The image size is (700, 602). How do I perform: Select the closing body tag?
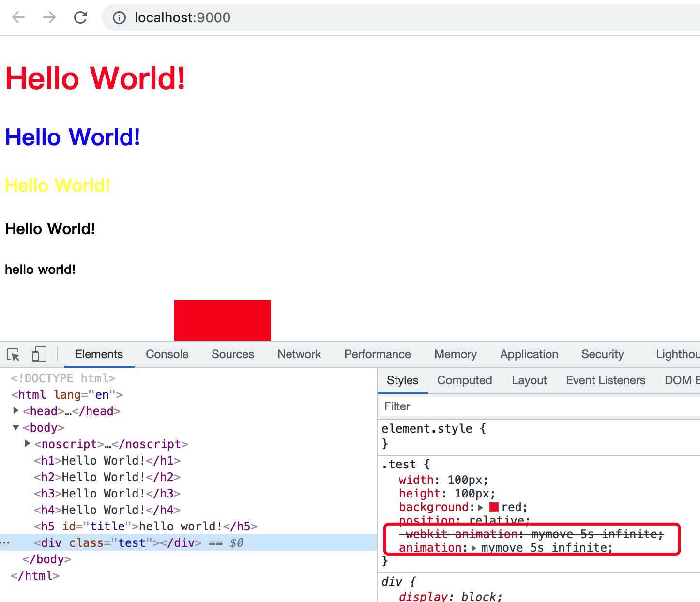[x=46, y=559]
